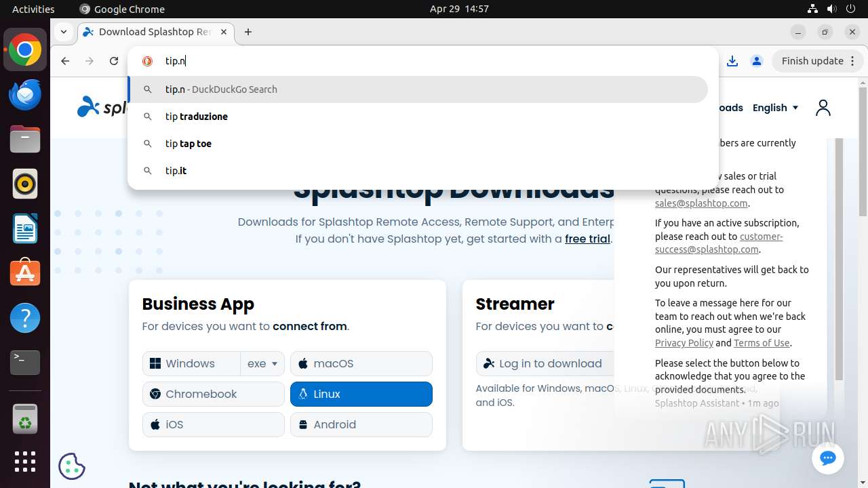
Task: Open the English language dropdown
Action: (776, 108)
